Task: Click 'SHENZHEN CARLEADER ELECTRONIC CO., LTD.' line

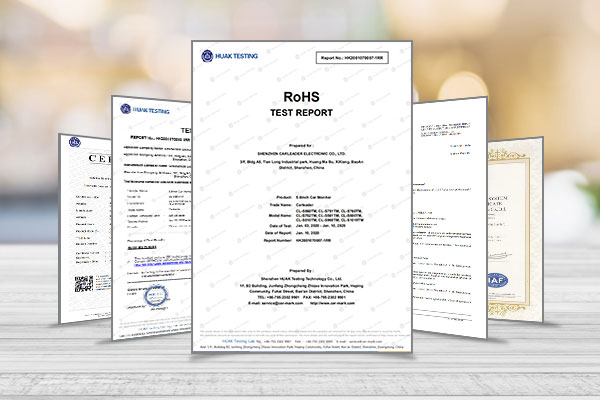Action: tap(301, 153)
